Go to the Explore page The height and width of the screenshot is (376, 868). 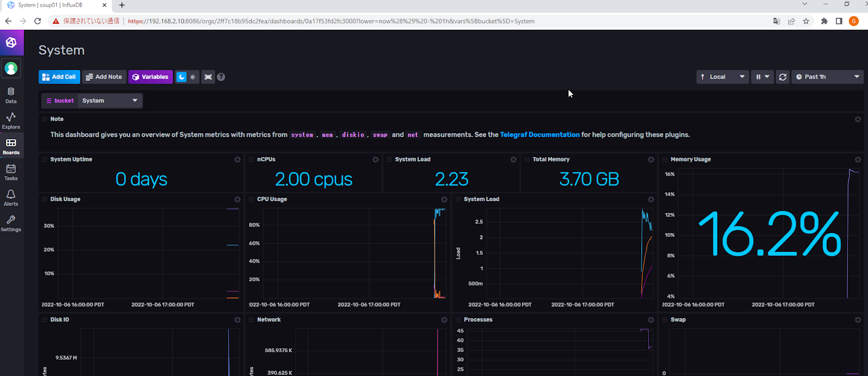pos(11,121)
